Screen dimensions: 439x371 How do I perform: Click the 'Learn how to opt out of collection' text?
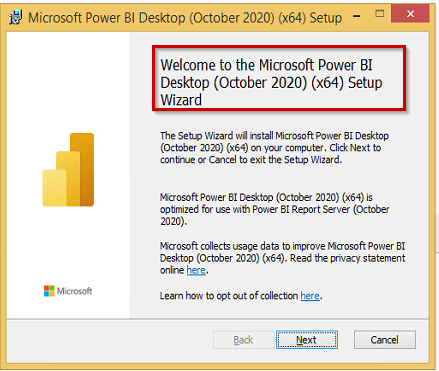229,296
